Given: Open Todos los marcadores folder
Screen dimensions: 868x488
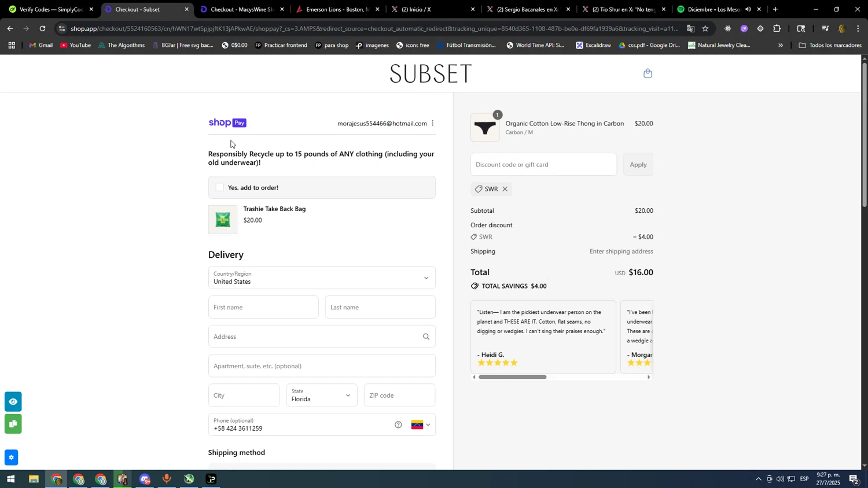Looking at the screenshot, I should tap(830, 45).
